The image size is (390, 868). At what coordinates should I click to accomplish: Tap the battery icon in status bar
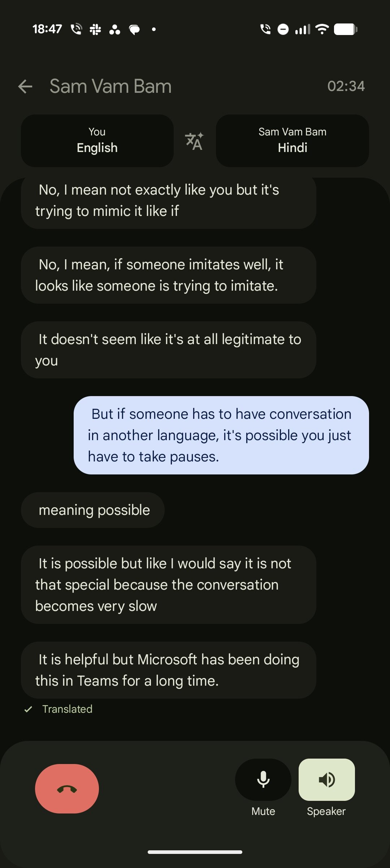tap(345, 29)
